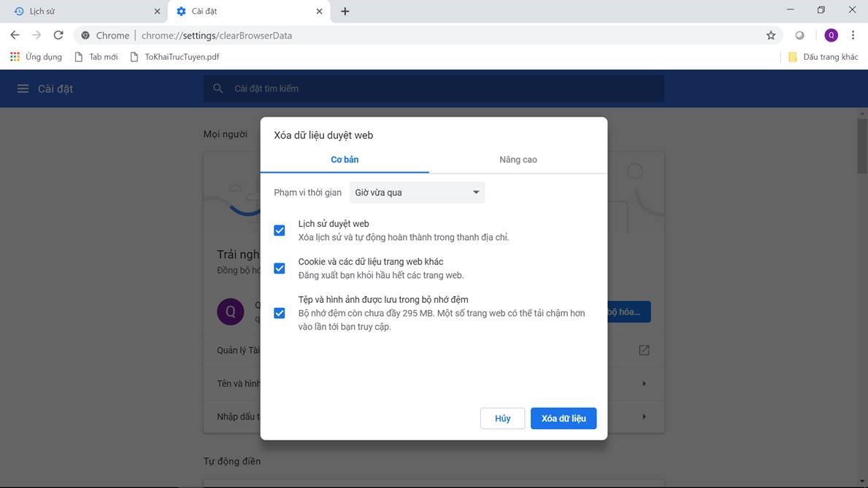Click the browser back arrow icon

coord(15,35)
